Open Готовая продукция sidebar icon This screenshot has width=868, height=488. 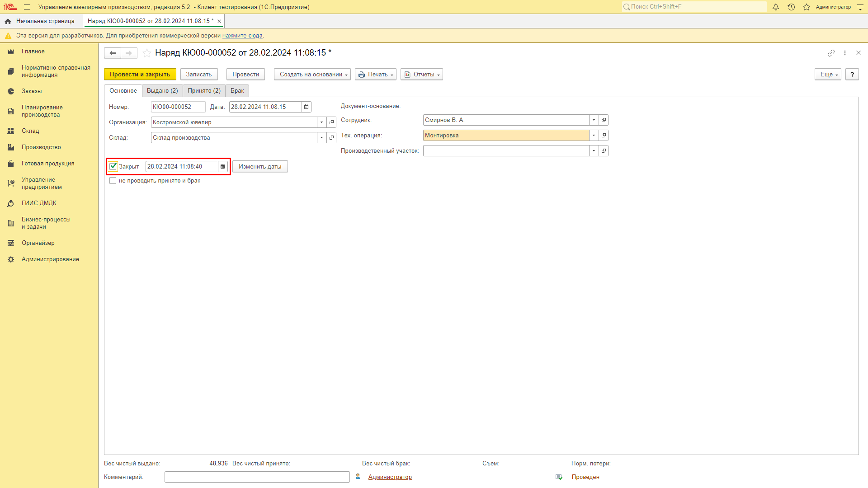point(11,164)
